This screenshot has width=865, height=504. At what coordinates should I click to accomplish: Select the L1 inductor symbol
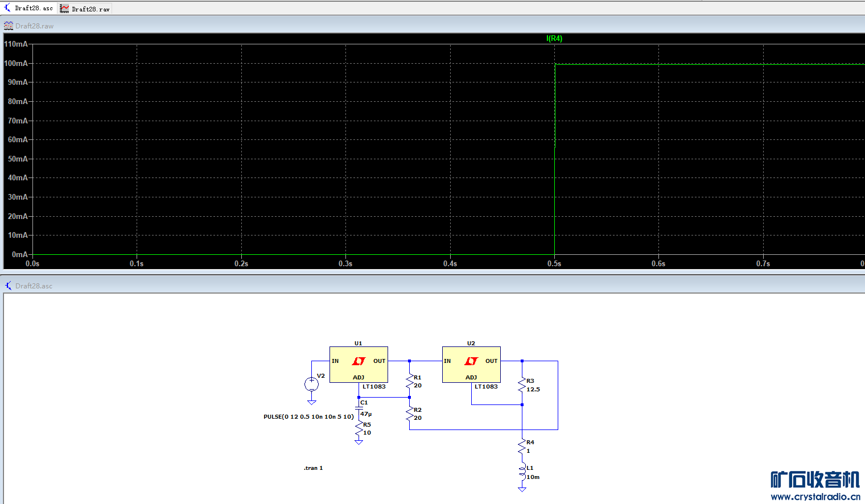pos(522,472)
